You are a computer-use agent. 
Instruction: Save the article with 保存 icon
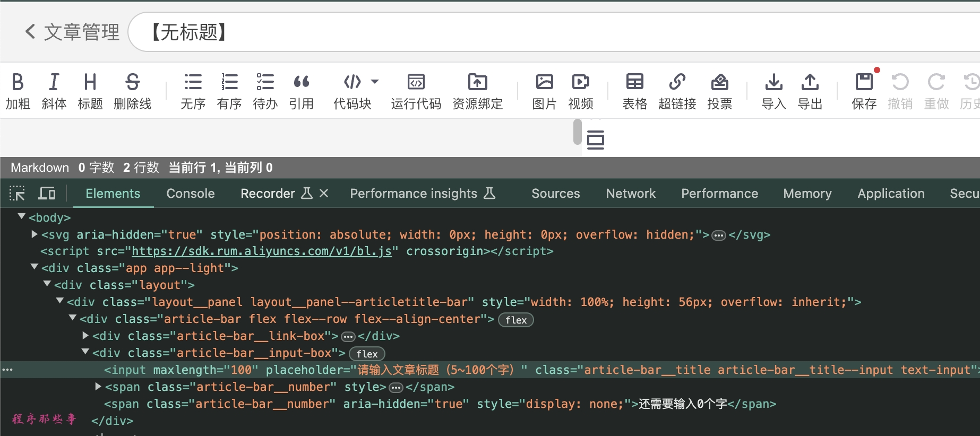(864, 91)
